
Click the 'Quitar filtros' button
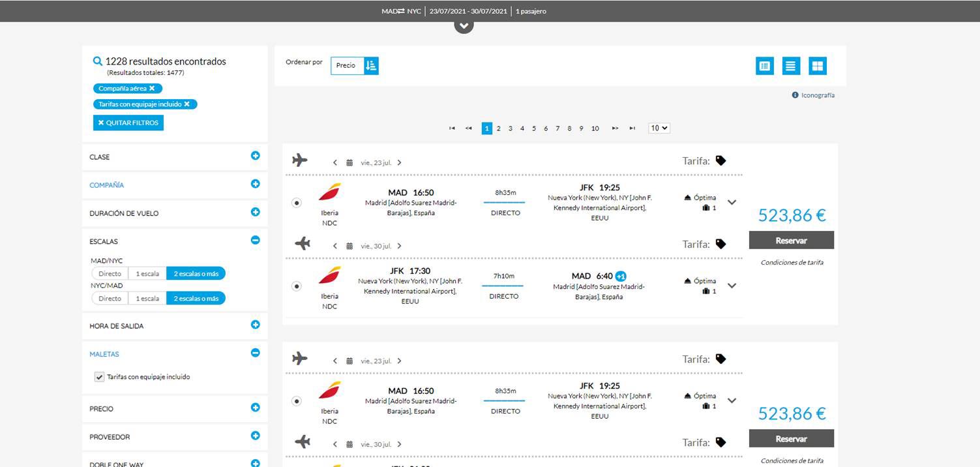point(128,123)
